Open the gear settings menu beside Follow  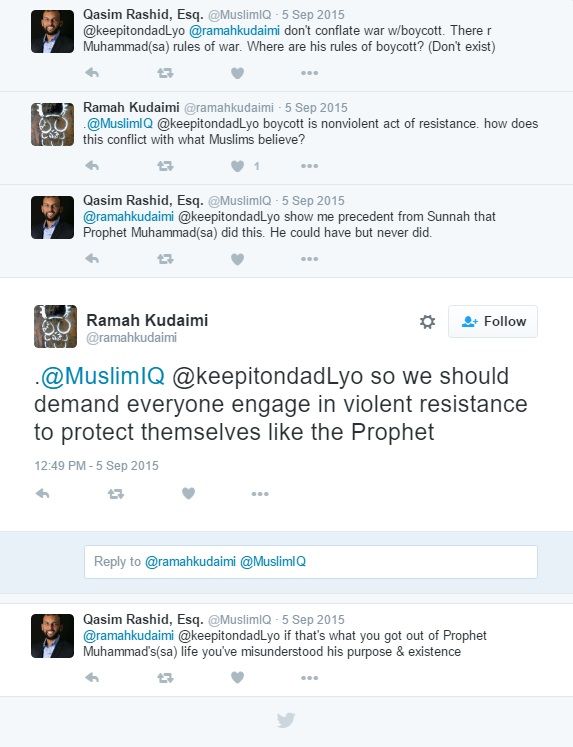(x=427, y=322)
